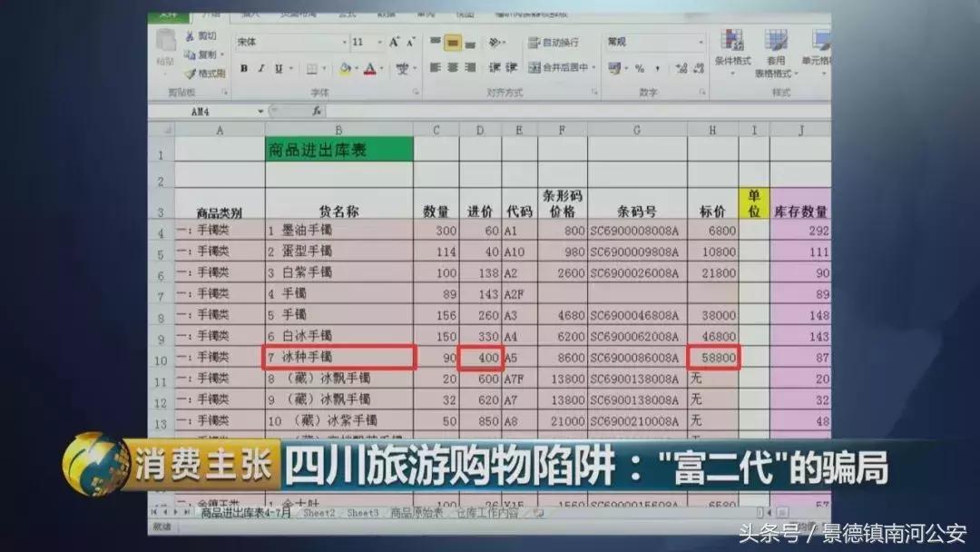Open the number format (常规) dropdown
Screen dimensions: 980x552
(x=701, y=39)
